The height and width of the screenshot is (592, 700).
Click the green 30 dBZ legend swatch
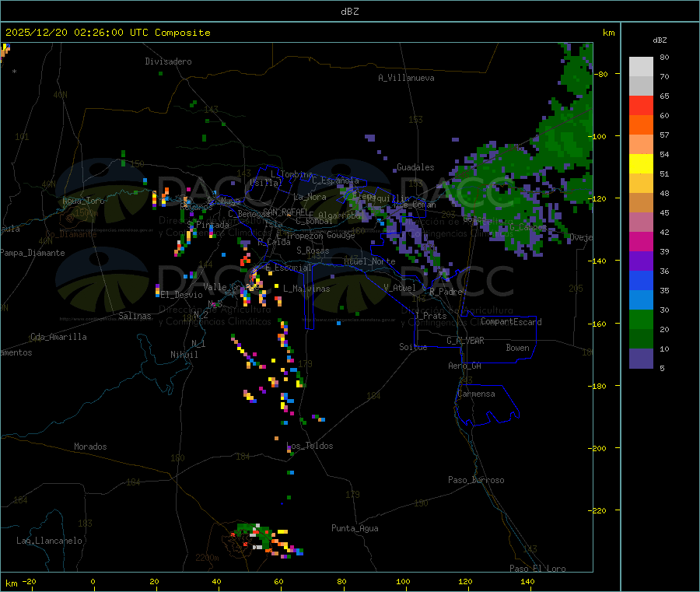(x=641, y=319)
